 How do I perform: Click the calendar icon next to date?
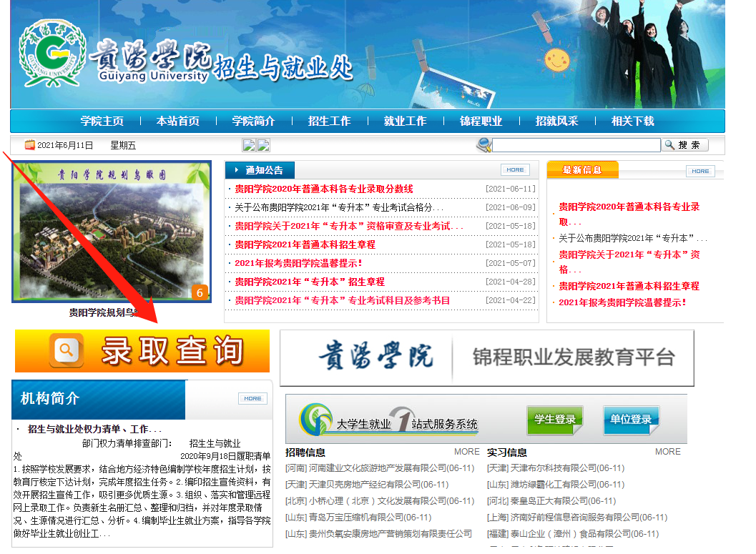[x=30, y=145]
